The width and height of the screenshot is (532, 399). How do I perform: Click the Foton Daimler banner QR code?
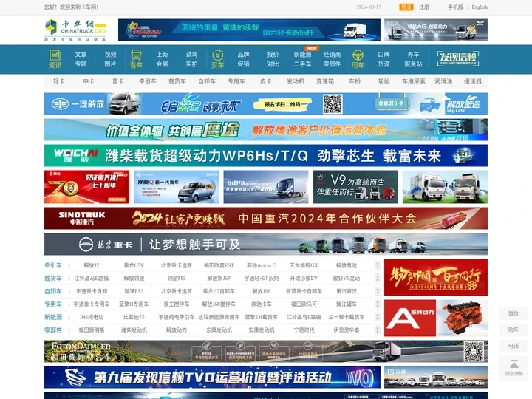point(474,351)
